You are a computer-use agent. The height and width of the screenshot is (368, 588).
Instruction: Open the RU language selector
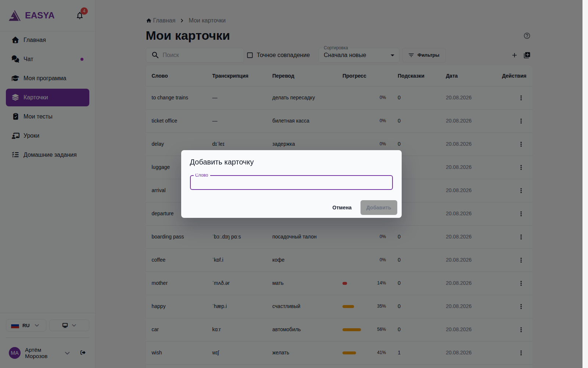(26, 325)
